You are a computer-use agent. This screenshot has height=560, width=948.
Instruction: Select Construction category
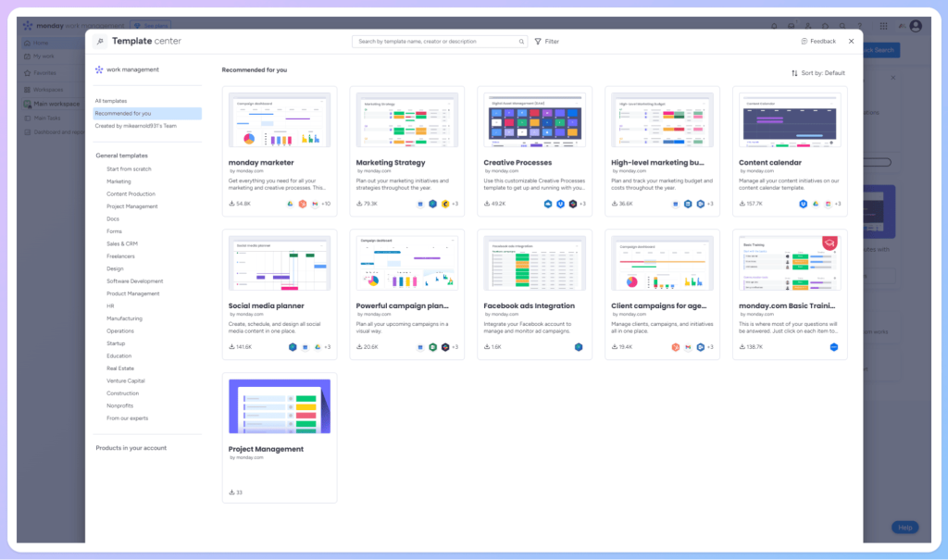123,393
